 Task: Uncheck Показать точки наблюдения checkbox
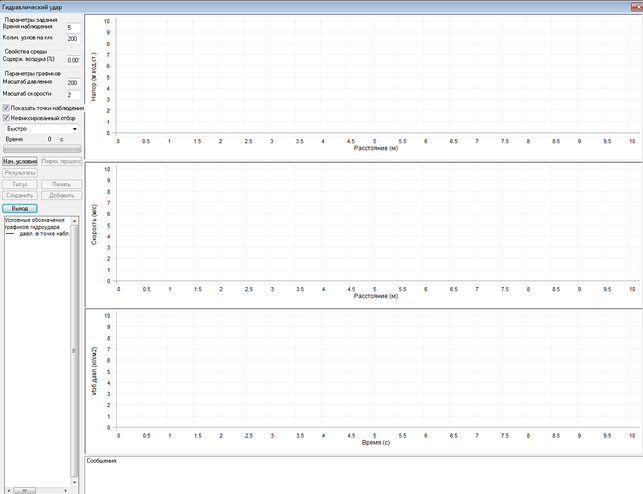click(x=6, y=107)
